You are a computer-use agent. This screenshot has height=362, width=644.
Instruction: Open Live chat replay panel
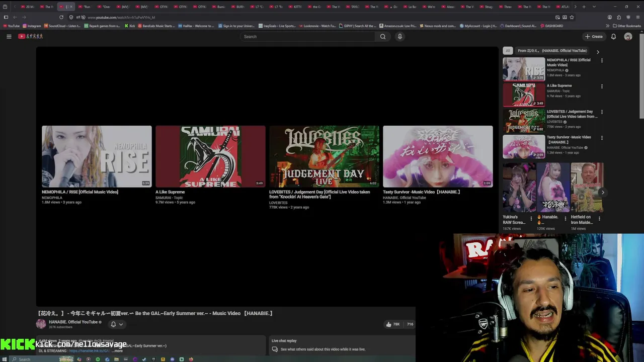click(x=342, y=344)
